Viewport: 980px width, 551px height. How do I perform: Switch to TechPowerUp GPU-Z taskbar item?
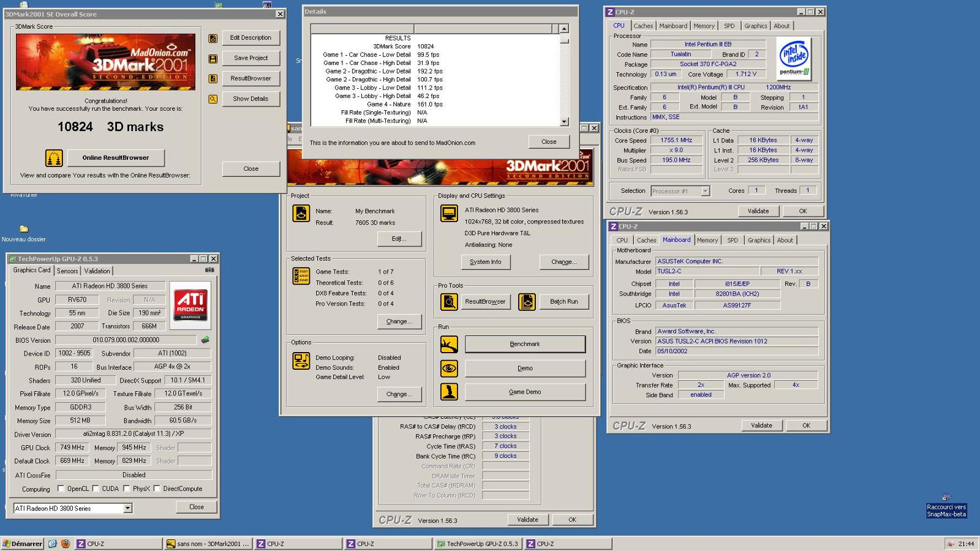pos(477,544)
